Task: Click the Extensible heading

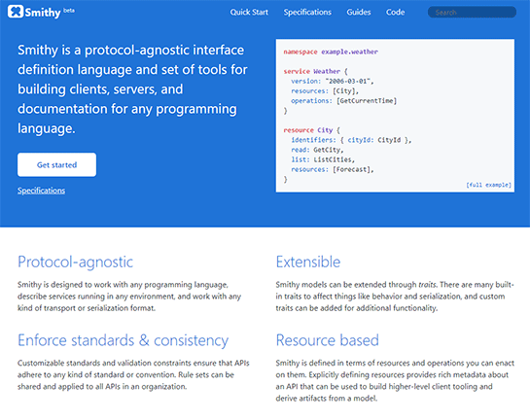Action: pos(308,262)
